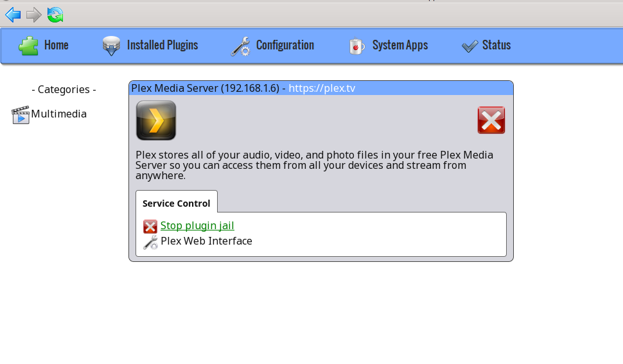Open the System Apps tab

click(x=399, y=45)
